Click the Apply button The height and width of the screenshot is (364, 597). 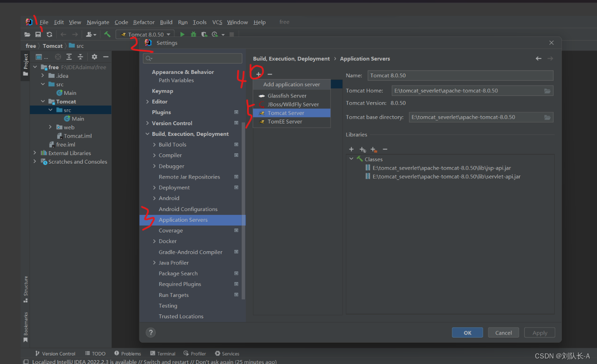[540, 333]
